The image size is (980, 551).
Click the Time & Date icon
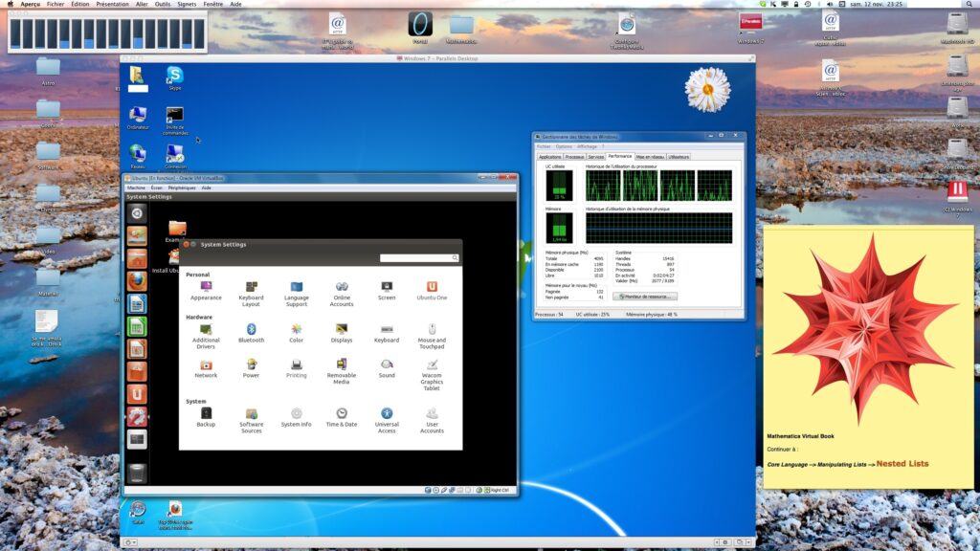342,413
